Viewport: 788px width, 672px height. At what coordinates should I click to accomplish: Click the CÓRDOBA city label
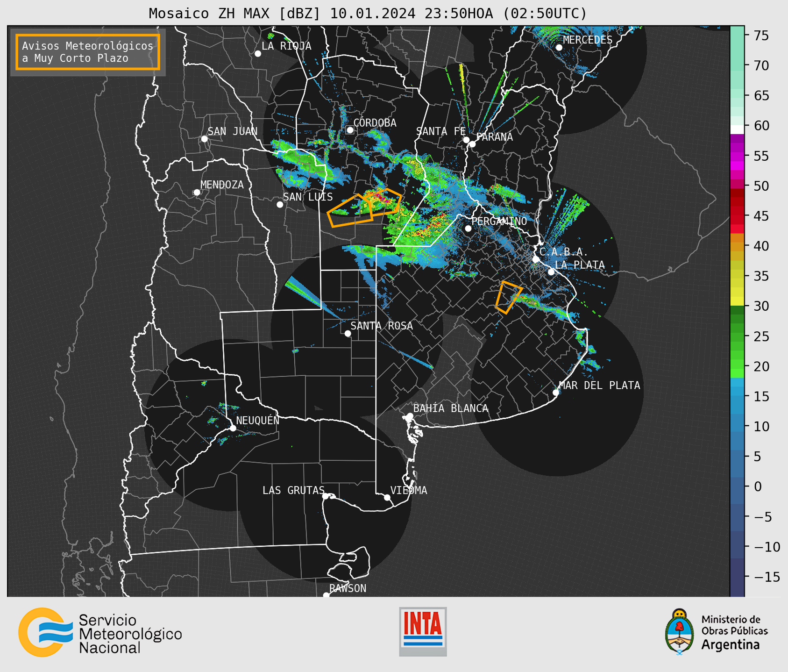point(375,123)
